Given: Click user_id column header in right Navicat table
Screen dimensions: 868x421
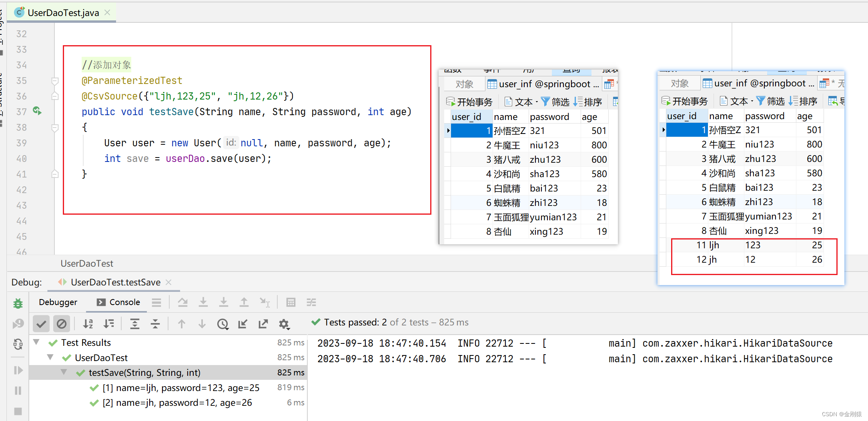Looking at the screenshot, I should (687, 116).
